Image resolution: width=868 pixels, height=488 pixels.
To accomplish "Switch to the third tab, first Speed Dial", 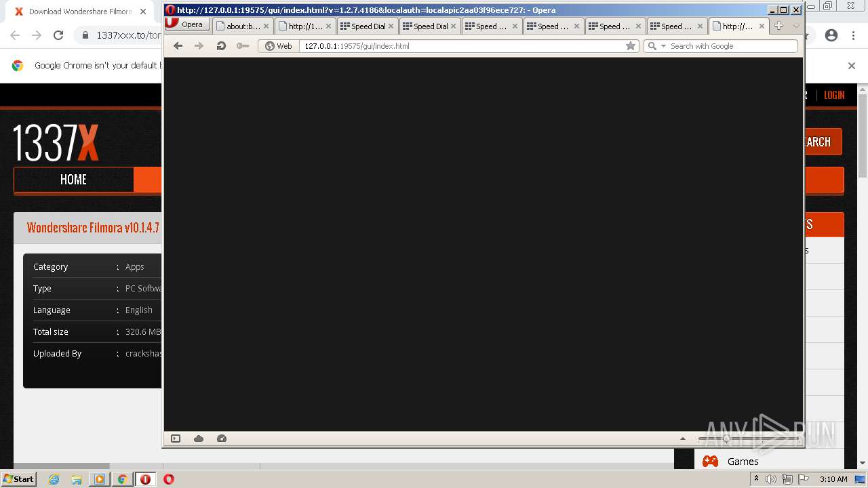I will click(368, 26).
